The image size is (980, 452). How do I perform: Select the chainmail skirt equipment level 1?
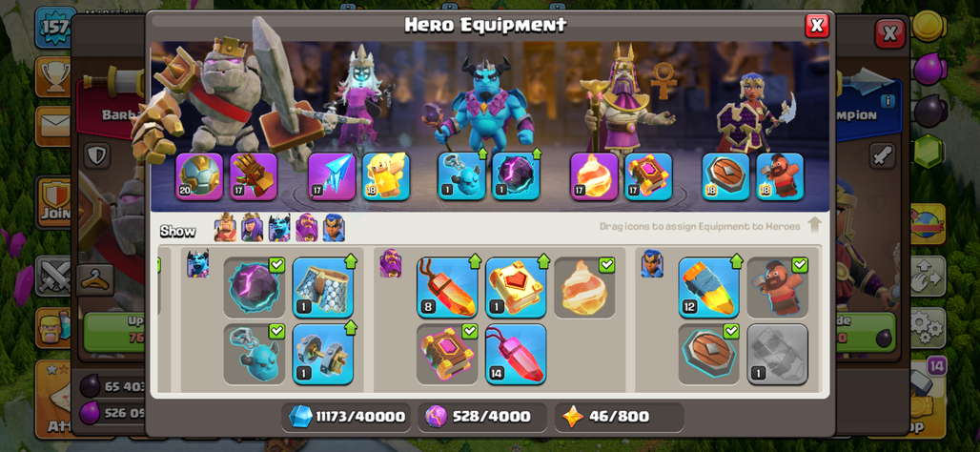[323, 288]
